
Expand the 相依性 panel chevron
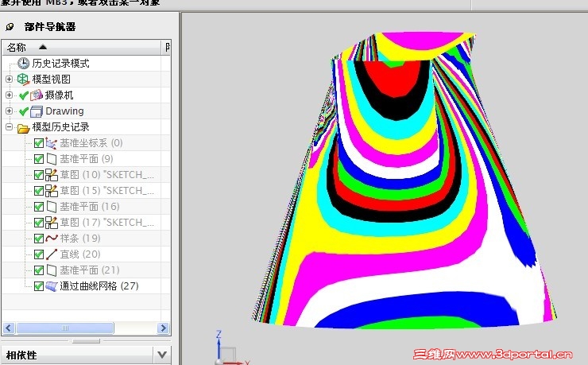click(x=162, y=355)
